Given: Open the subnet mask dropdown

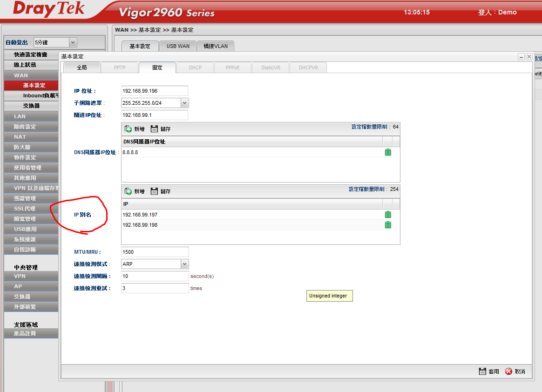Looking at the screenshot, I should [x=184, y=103].
